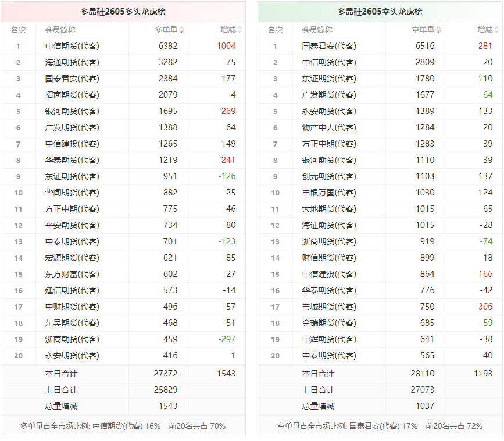Select 财信期货(代客) row
The width and height of the screenshot is (504, 441).
click(x=380, y=258)
